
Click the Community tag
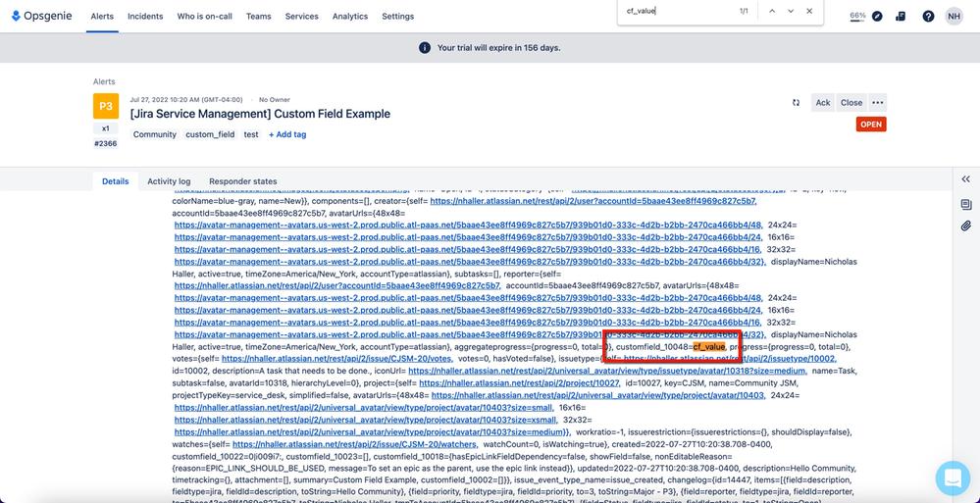pyautogui.click(x=154, y=134)
